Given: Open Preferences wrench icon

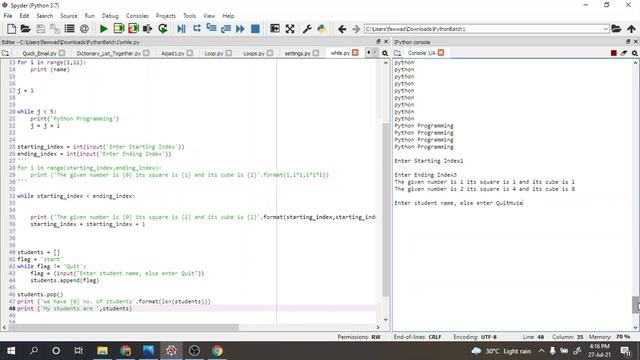Looking at the screenshot, I should coord(307,29).
